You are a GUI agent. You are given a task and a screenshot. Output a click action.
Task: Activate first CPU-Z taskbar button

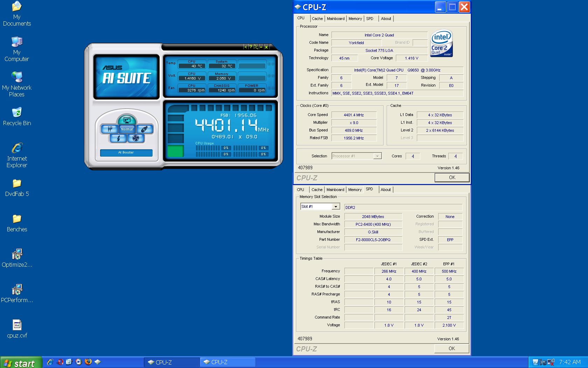pyautogui.click(x=171, y=362)
